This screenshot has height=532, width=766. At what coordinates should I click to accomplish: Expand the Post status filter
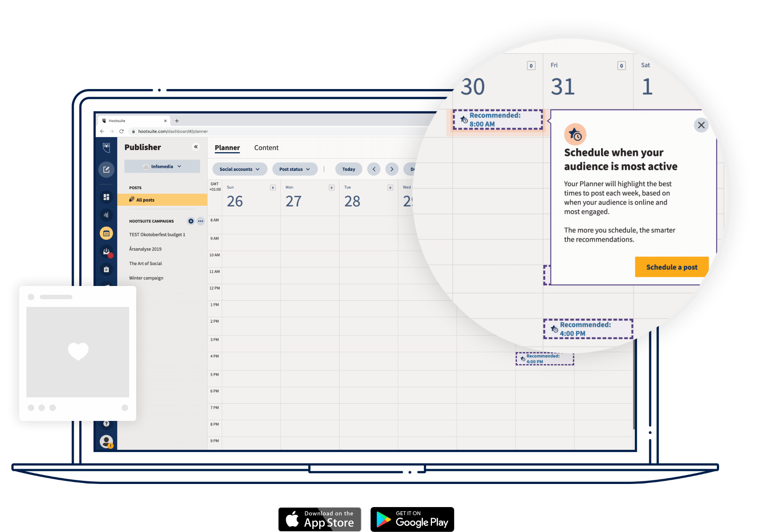pyautogui.click(x=294, y=169)
